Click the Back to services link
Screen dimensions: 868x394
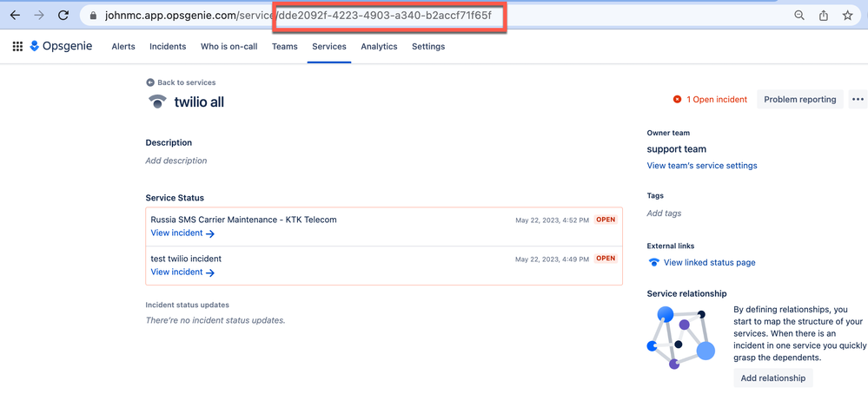(187, 82)
